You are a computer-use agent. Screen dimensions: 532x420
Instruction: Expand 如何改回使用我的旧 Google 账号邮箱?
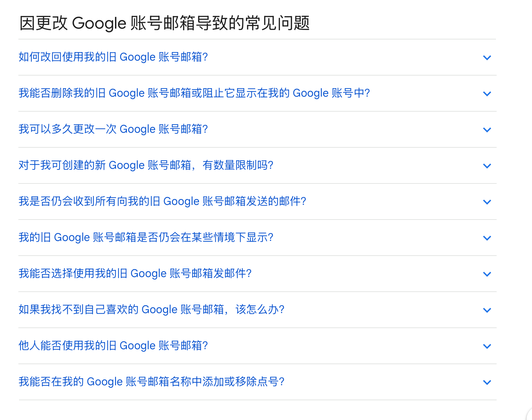[x=113, y=57]
